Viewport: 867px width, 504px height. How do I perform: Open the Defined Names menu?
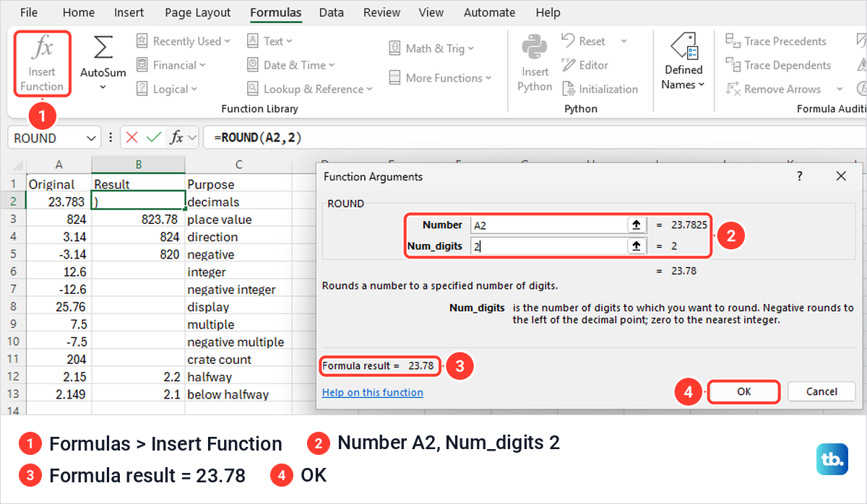[x=683, y=64]
